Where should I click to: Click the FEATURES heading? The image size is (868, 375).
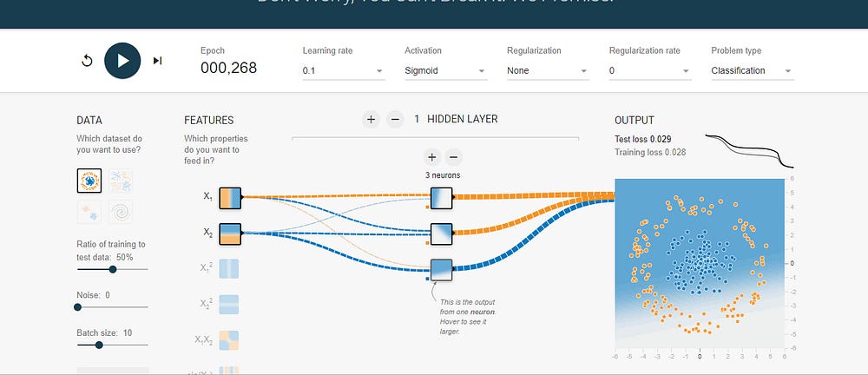point(208,120)
